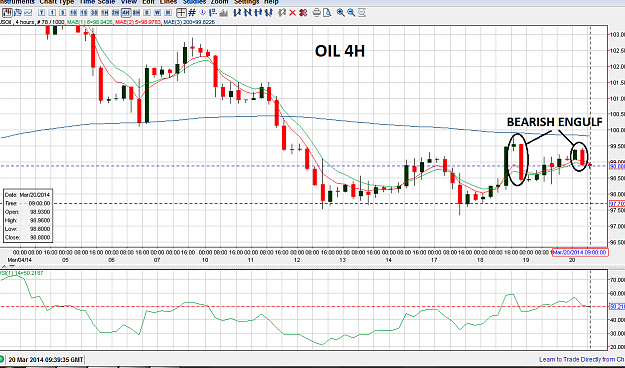Select the 15 minute time scale button
625x368 pixels.
click(x=84, y=13)
